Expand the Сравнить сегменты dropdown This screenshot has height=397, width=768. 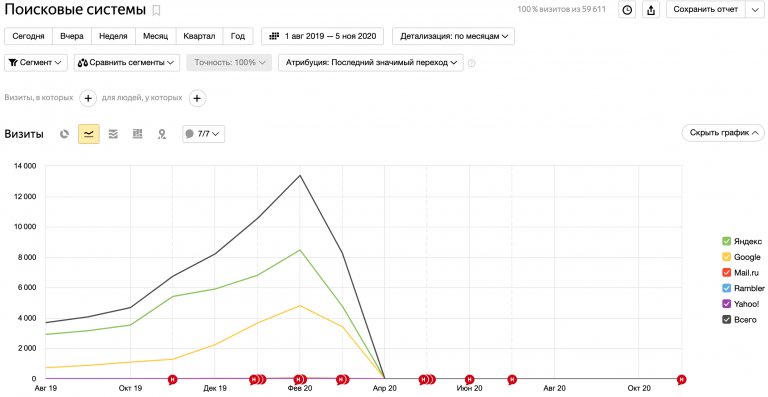127,63
